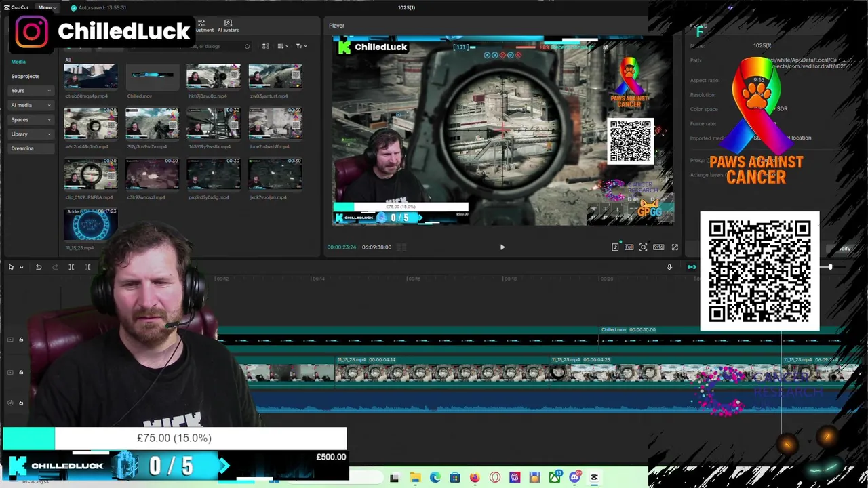The image size is (868, 488).
Task: Select the a6c2o449q7n0.mp4 thumbnail
Action: (x=91, y=123)
